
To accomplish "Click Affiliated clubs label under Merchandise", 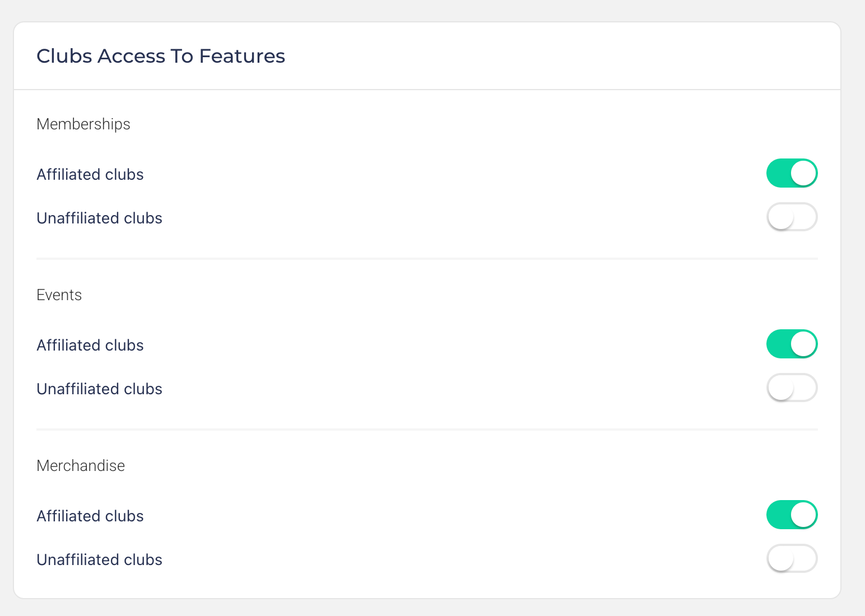I will point(90,516).
